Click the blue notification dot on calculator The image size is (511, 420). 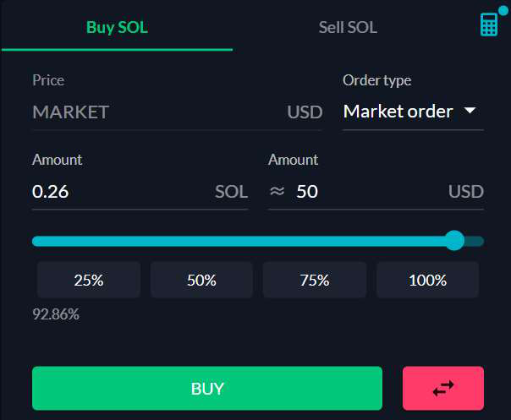coord(503,10)
